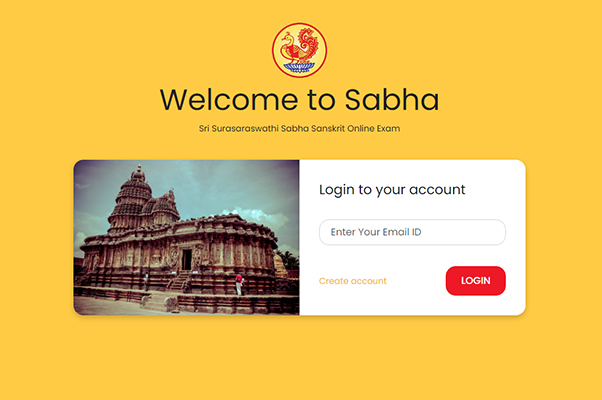
Task: Focus the Enter Your Email ID field
Action: point(412,232)
